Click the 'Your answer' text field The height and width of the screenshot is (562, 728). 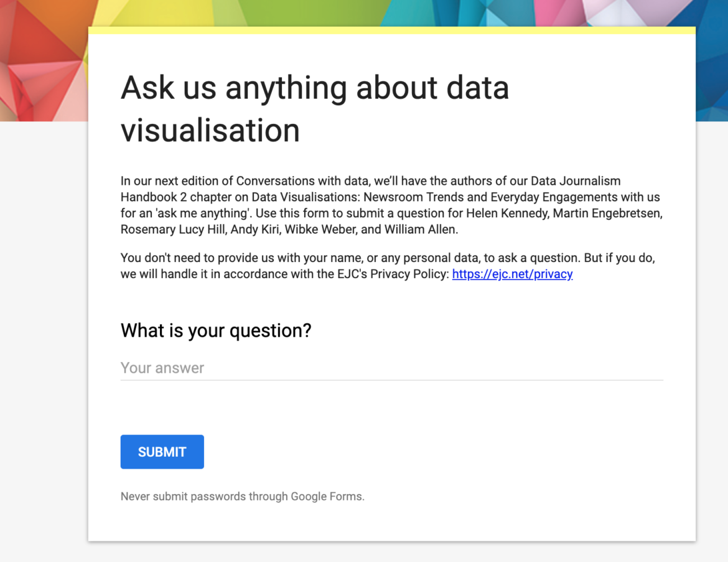[391, 368]
